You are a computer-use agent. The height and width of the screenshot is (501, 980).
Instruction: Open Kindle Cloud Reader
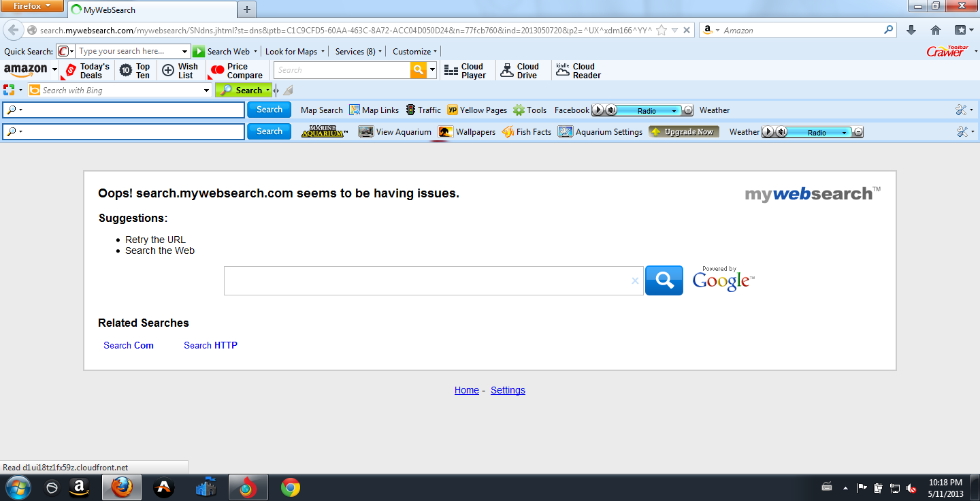point(578,71)
